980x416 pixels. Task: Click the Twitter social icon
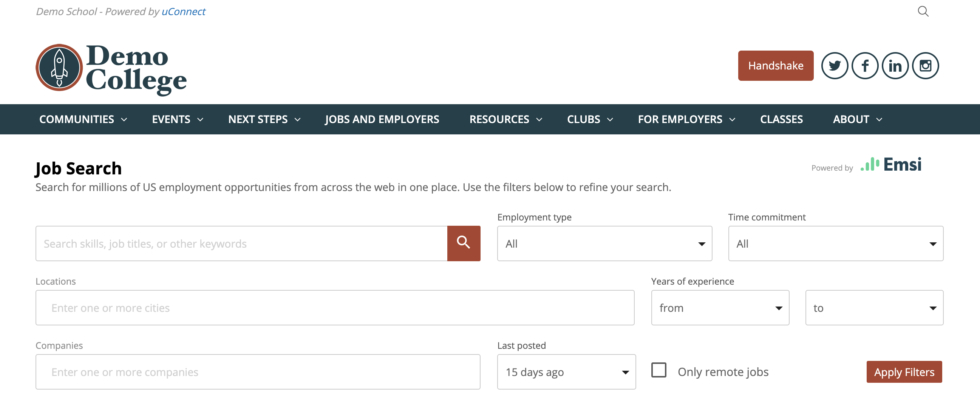[x=834, y=66]
